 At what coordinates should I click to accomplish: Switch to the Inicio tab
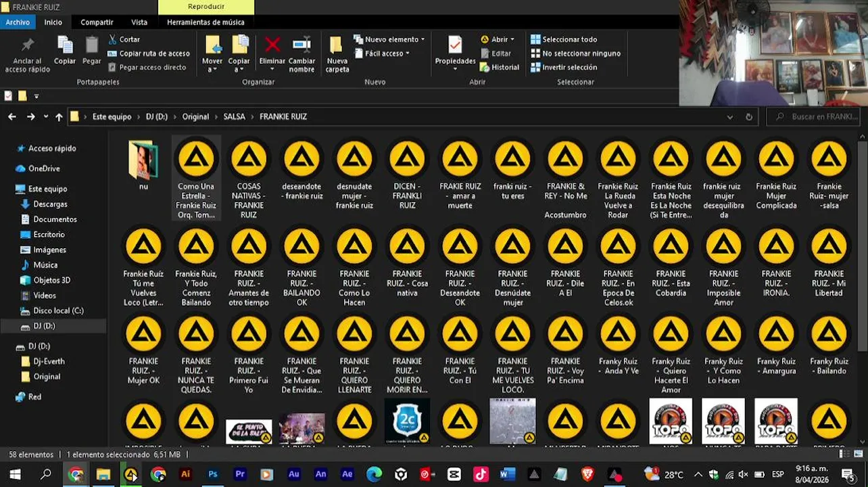tap(53, 22)
